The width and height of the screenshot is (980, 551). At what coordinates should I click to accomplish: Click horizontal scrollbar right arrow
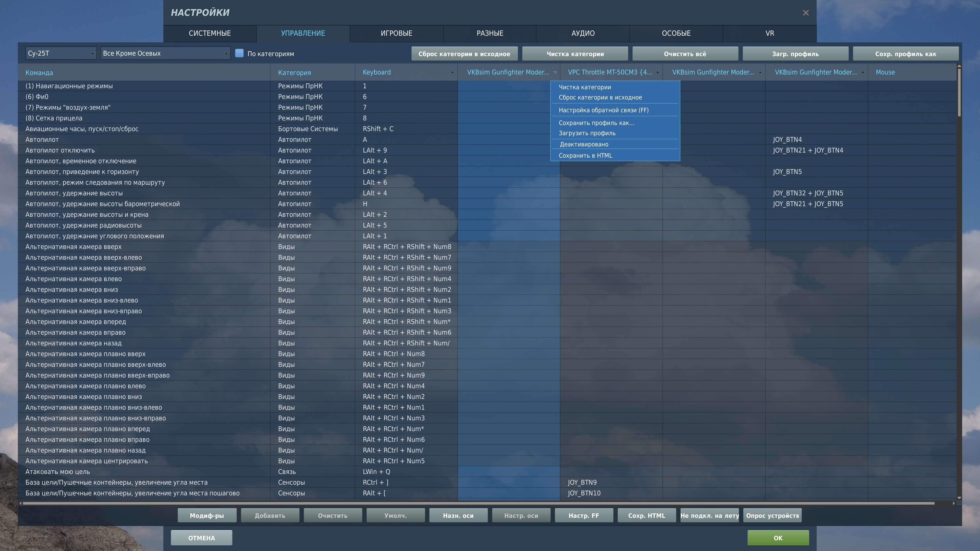point(953,503)
